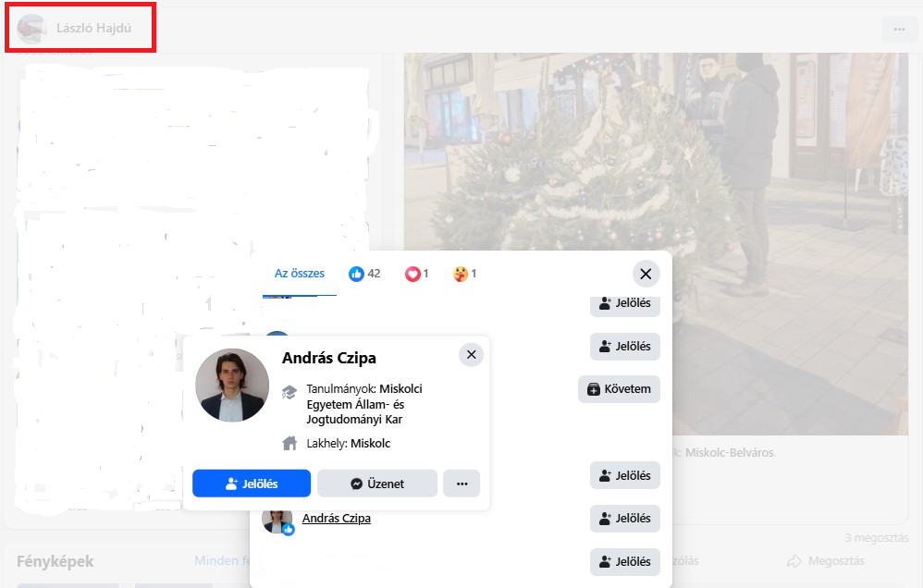Close the reactions list dialog
Viewport: 923px width, 588px height.
pos(646,274)
